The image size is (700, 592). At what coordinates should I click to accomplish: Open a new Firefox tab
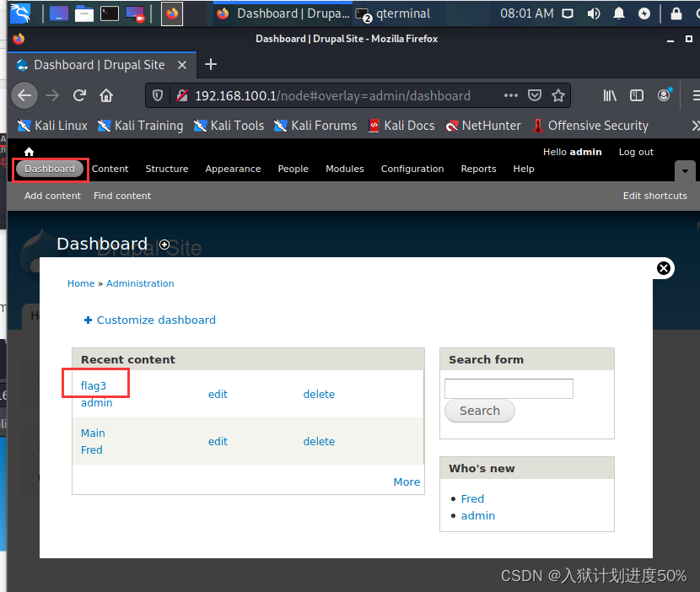point(211,65)
